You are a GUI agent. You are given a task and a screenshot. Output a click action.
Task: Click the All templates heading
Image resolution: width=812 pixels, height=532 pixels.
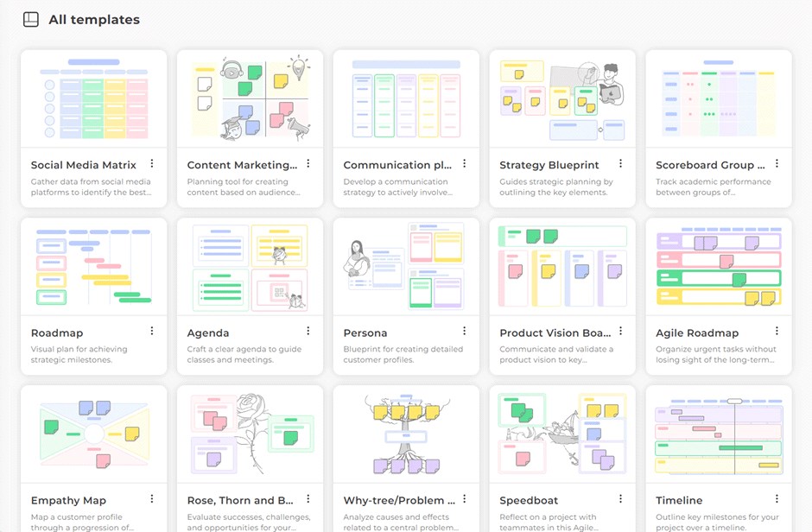point(94,20)
